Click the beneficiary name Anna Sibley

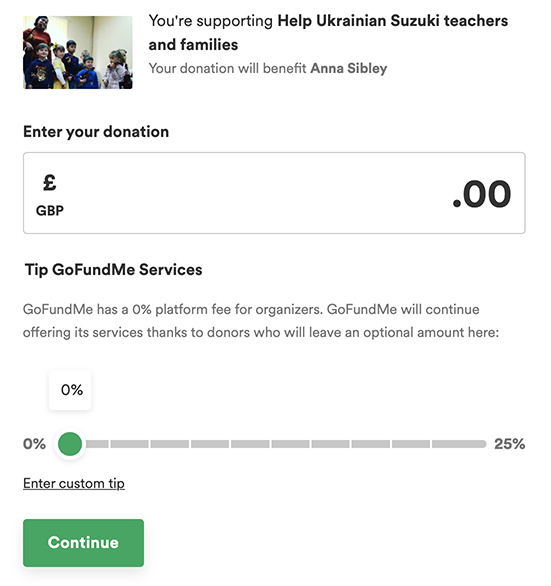(x=349, y=68)
